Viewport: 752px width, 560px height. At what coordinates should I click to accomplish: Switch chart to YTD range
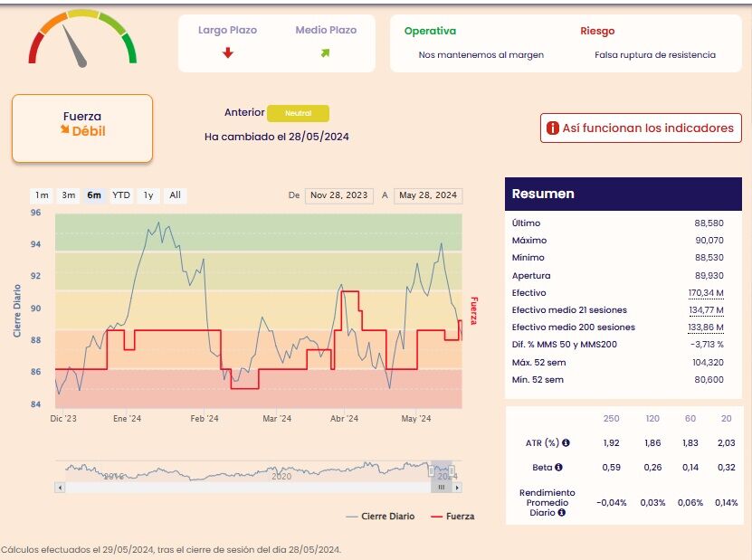[121, 195]
